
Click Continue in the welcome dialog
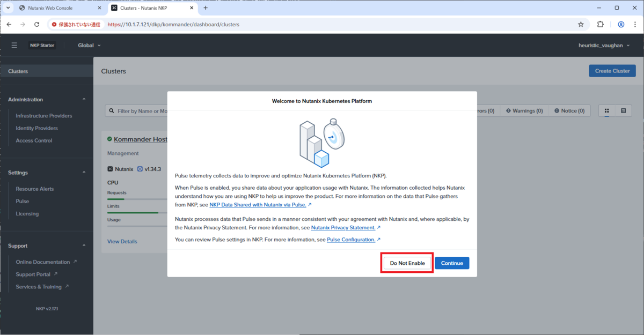click(452, 263)
